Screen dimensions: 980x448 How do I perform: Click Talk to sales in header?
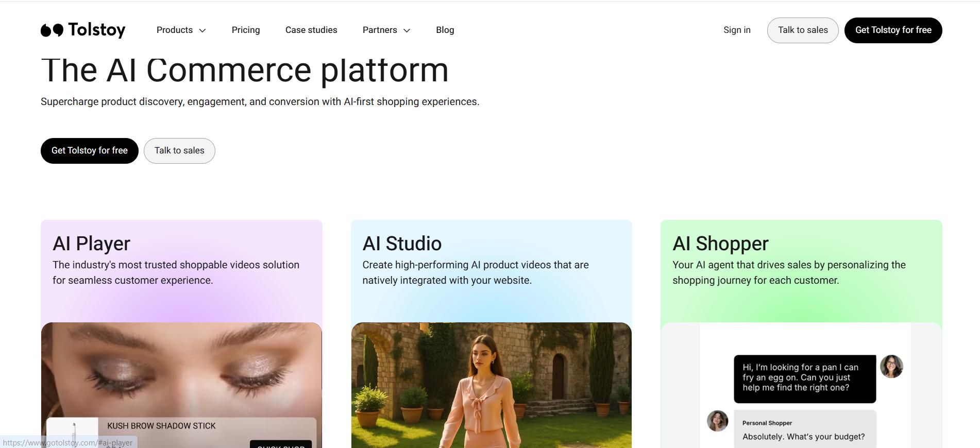(x=803, y=30)
